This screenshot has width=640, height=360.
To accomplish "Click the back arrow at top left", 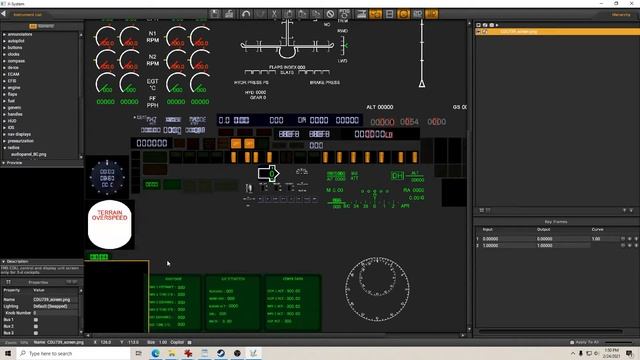I will point(4,14).
